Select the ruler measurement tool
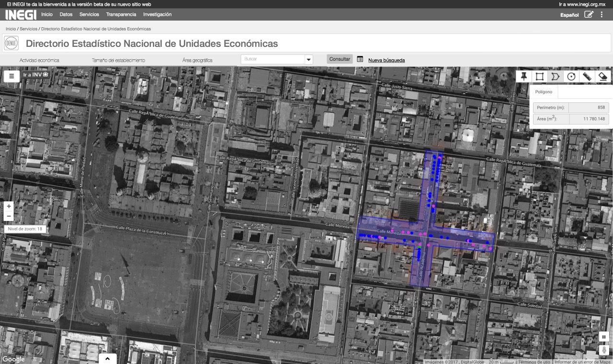Screen dimensions: 613x364 click(587, 76)
